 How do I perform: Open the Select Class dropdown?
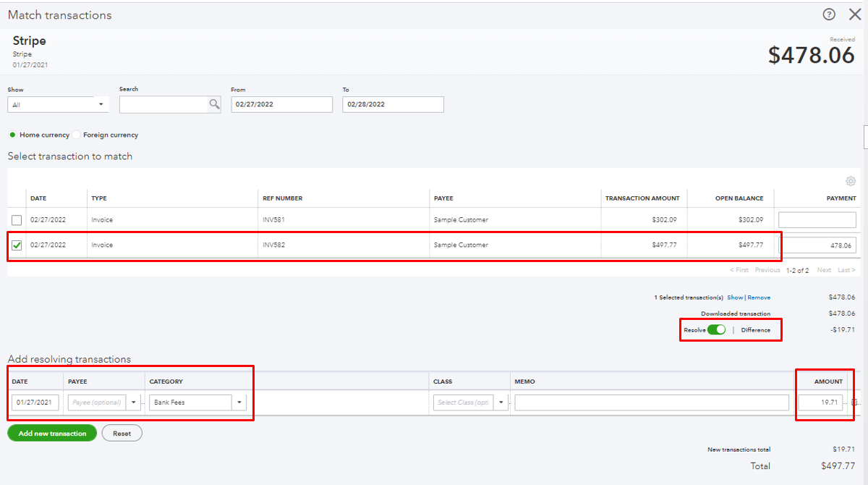tap(500, 402)
